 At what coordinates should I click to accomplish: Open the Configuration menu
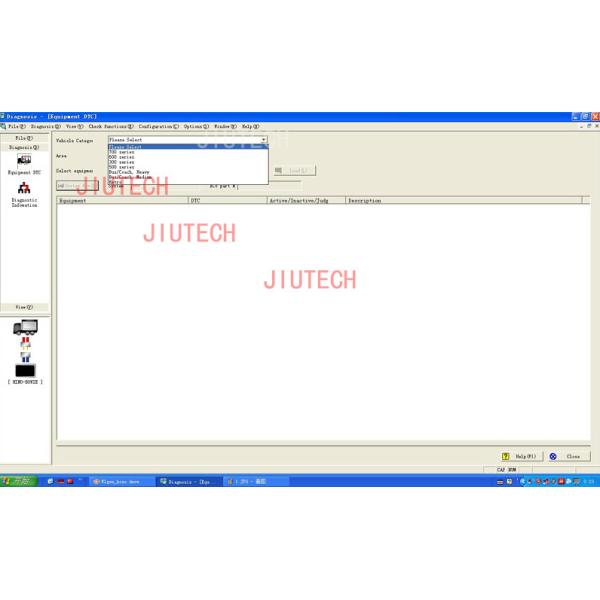[x=158, y=127]
